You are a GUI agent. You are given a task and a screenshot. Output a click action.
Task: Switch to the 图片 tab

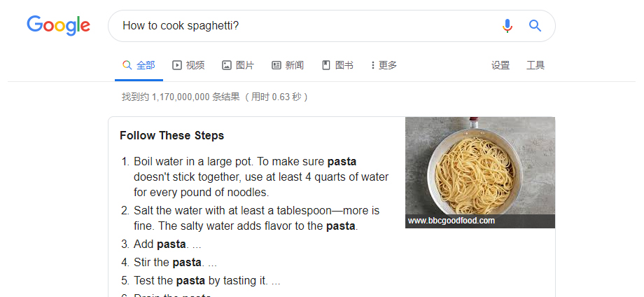tap(245, 65)
